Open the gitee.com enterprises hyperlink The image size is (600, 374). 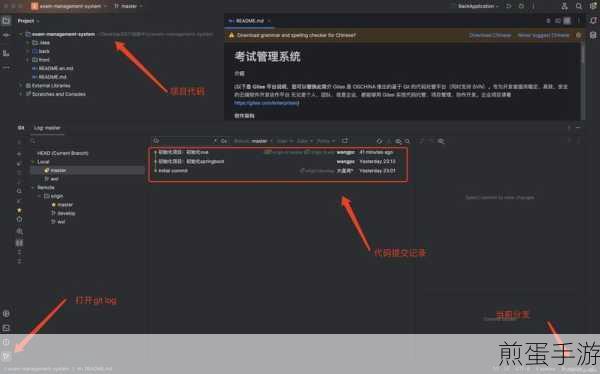pos(267,103)
